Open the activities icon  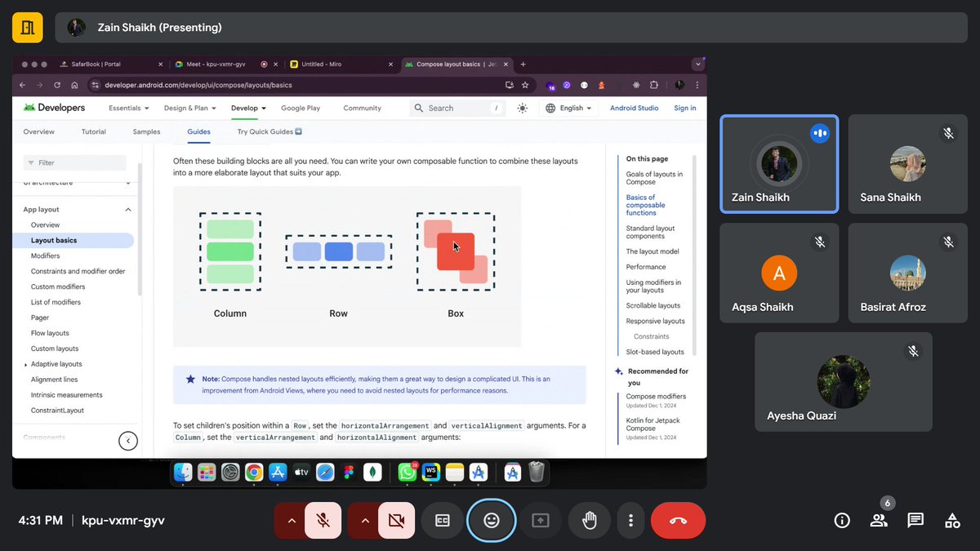pyautogui.click(x=952, y=520)
